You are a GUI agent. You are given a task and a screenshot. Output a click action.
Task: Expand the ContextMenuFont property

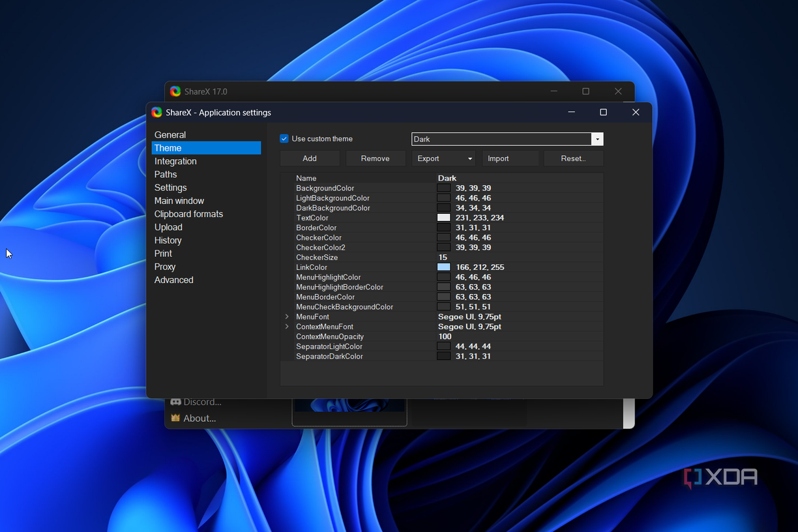[288, 327]
